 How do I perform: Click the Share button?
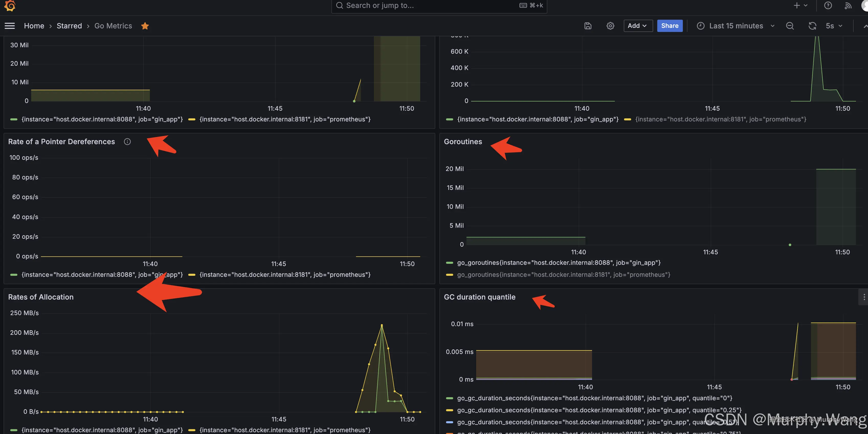[x=670, y=26]
